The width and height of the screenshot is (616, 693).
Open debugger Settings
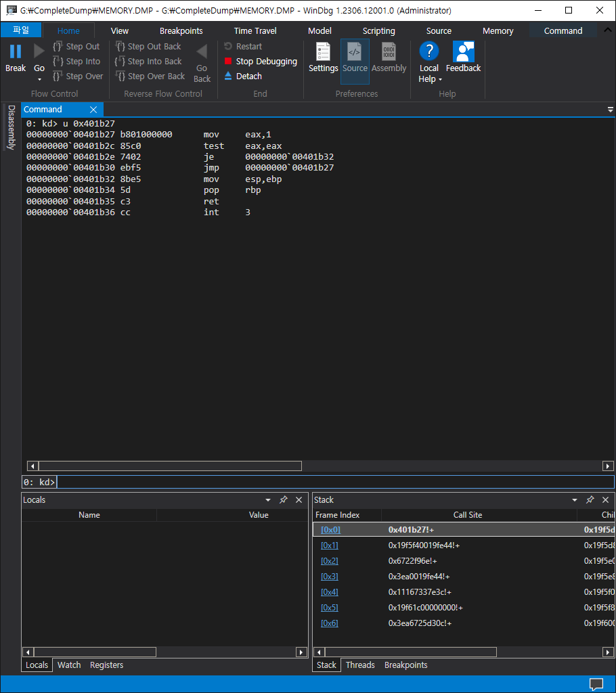324,58
